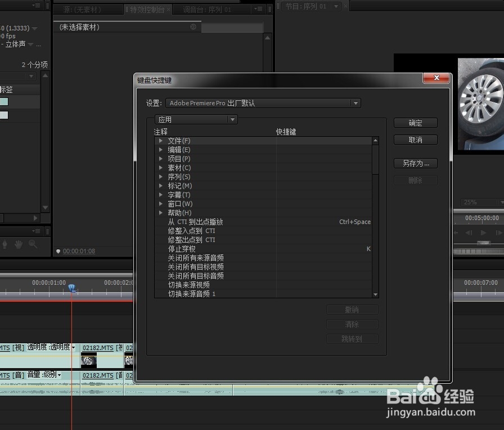Expand the 序列(S) shortcut group
The height and width of the screenshot is (430, 504).
coord(161,177)
